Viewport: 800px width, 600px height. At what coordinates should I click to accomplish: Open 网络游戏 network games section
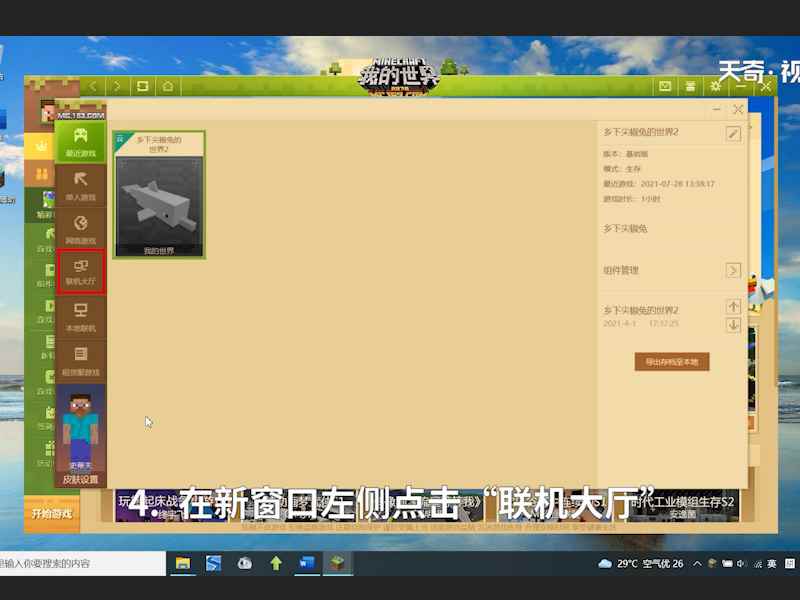point(81,228)
